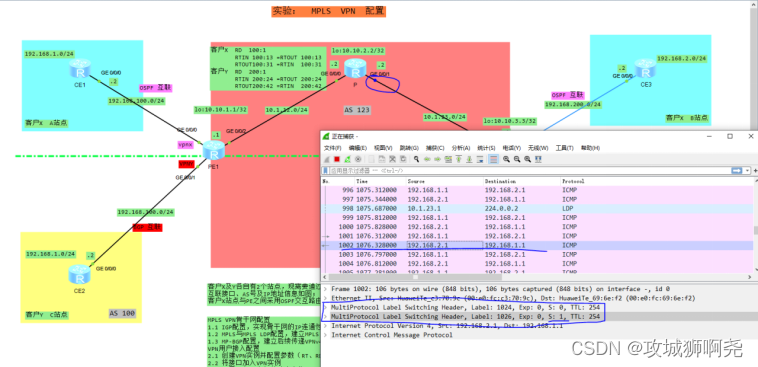Open the 分析(A) menu

pos(461,148)
